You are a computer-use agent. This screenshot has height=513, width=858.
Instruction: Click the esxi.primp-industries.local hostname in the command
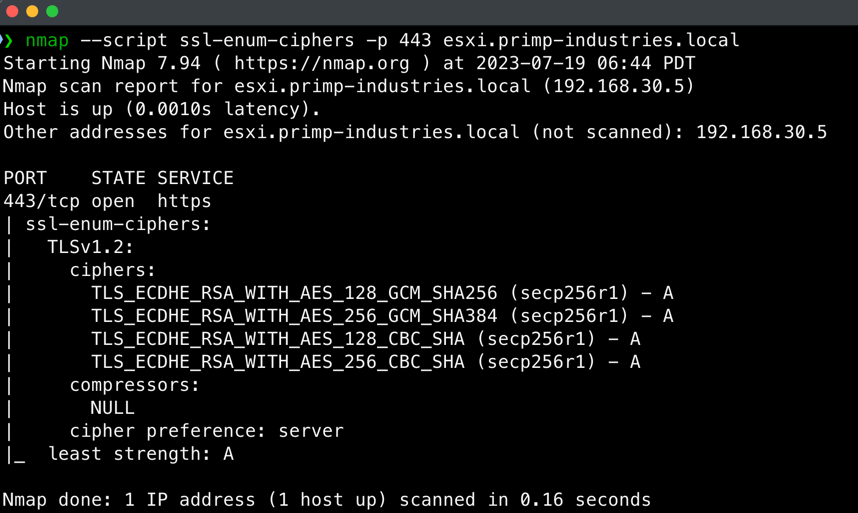pyautogui.click(x=591, y=40)
